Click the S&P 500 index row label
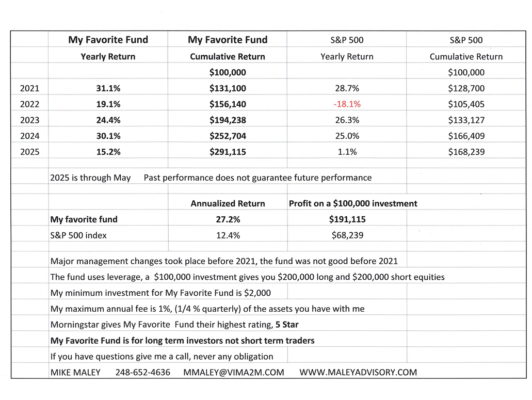 point(78,235)
